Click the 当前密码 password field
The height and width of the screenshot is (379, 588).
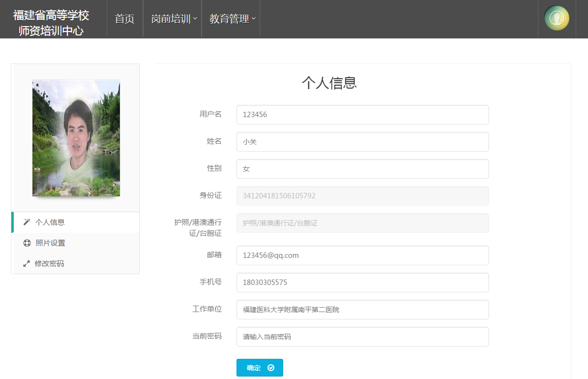pyautogui.click(x=362, y=337)
